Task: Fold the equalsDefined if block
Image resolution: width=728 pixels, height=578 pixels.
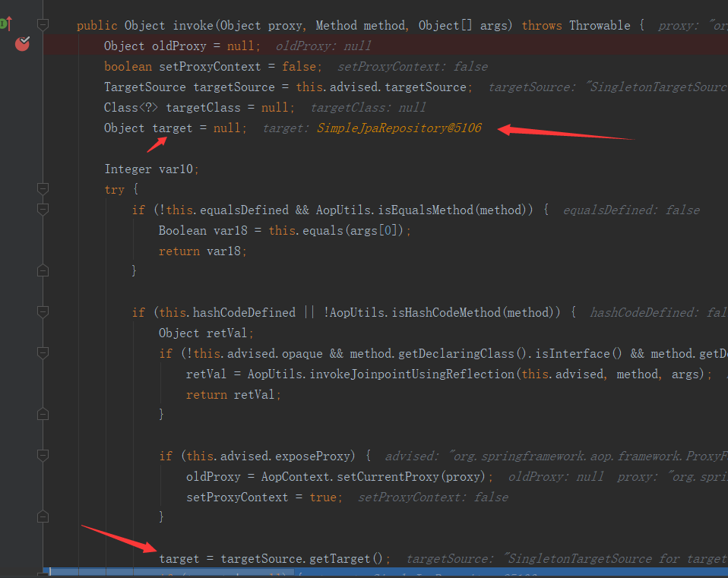Action: [43, 210]
